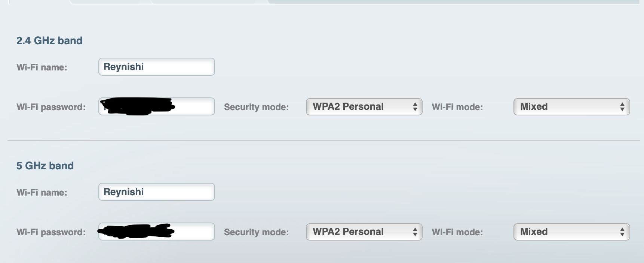Click the 2.4 GHz band heading
The width and height of the screenshot is (644, 263).
49,40
